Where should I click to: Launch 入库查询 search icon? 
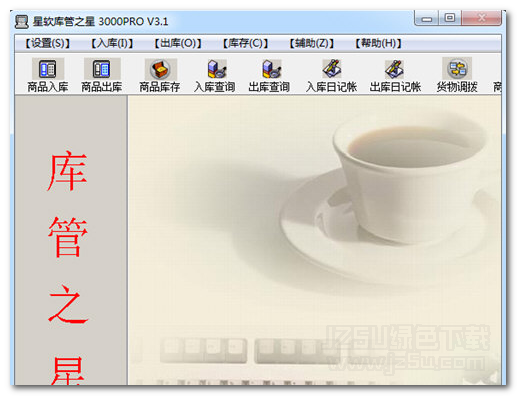point(217,69)
